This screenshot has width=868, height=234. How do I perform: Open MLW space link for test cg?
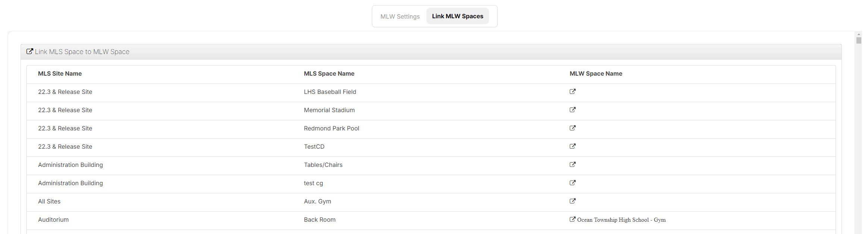(573, 183)
